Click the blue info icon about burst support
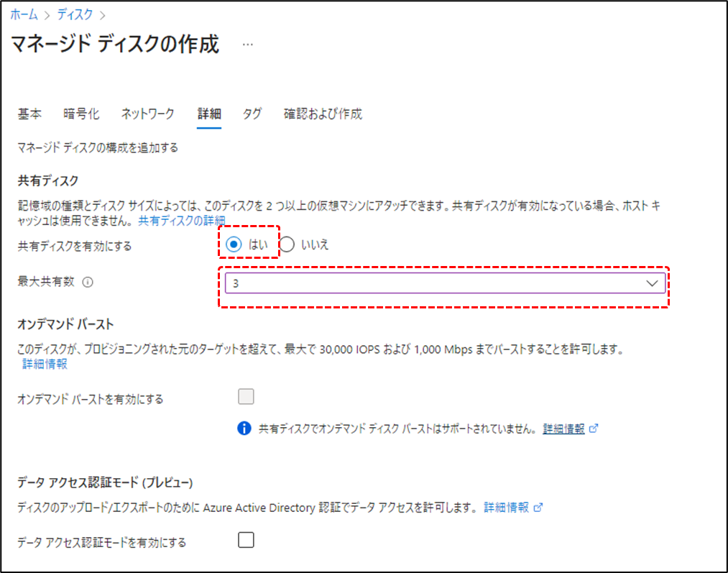This screenshot has height=573, width=728. [244, 428]
